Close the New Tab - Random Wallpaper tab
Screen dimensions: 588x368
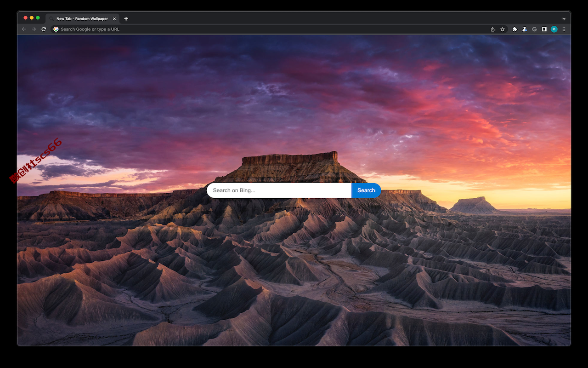pos(114,19)
